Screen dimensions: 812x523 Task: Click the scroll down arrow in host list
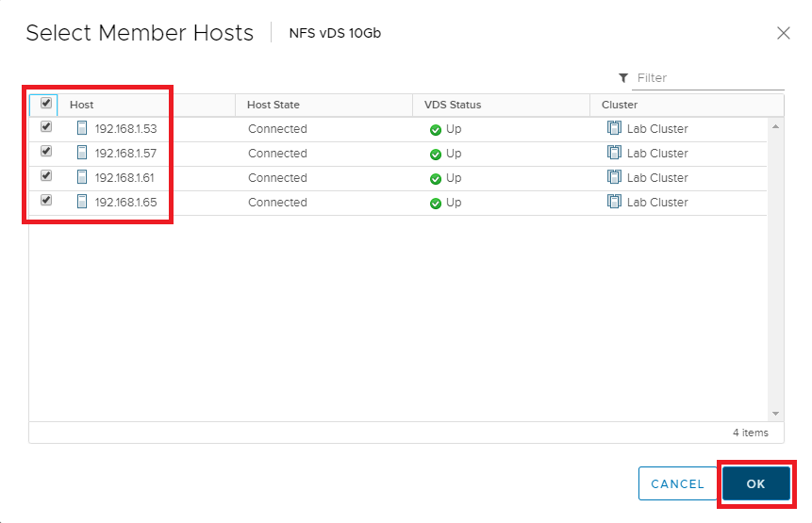(x=775, y=413)
